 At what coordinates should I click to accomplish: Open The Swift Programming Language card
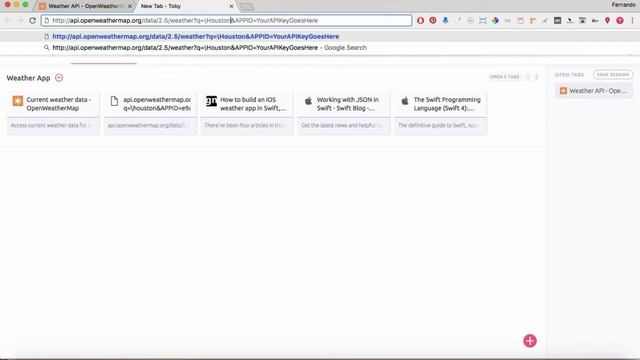440,113
